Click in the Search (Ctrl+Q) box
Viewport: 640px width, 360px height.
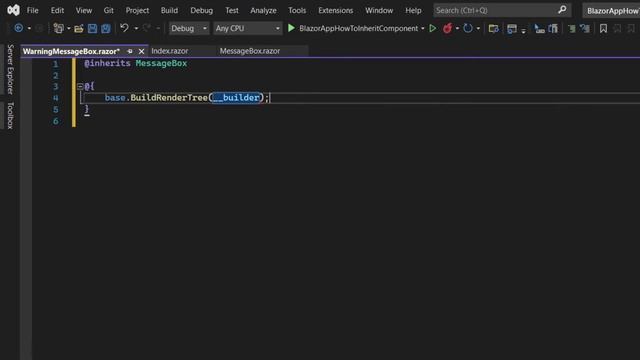click(502, 10)
